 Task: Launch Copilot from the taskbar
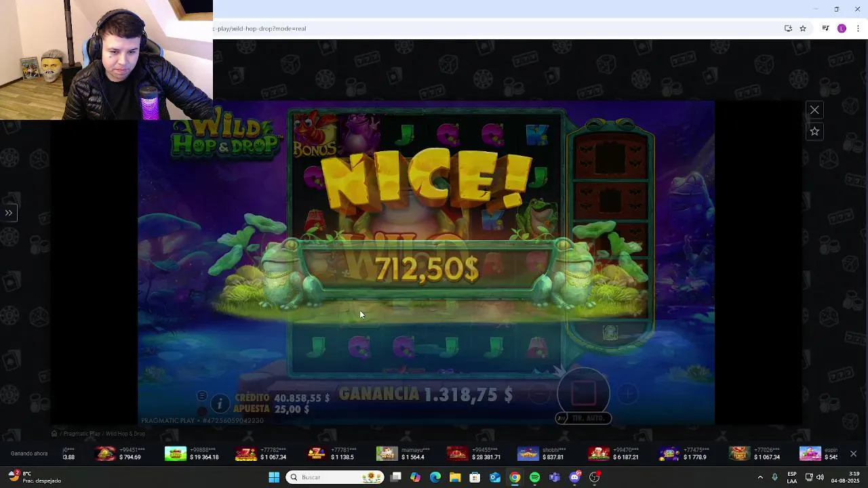click(416, 477)
